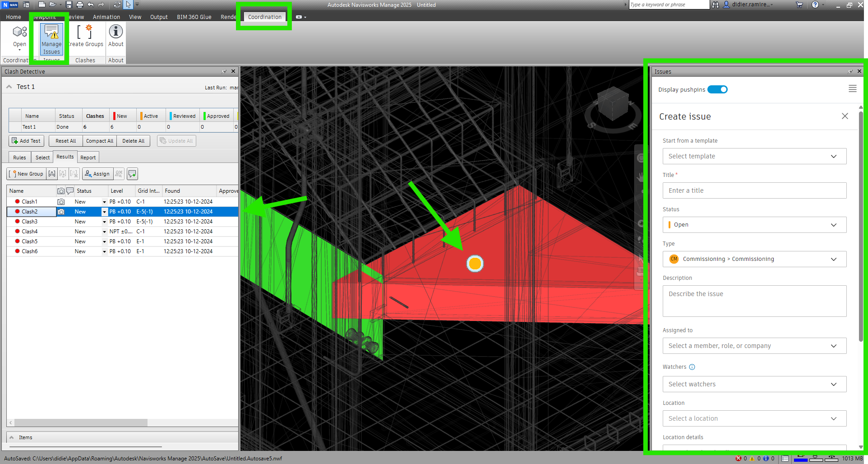Image resolution: width=868 pixels, height=464 pixels.
Task: Toggle the Display pushpins switch
Action: (717, 89)
